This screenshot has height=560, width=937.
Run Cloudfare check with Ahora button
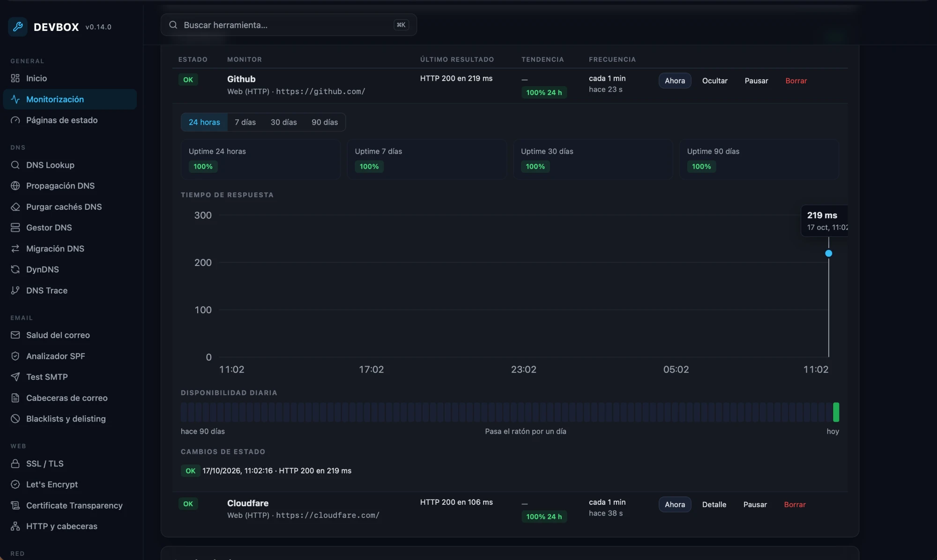click(x=675, y=504)
